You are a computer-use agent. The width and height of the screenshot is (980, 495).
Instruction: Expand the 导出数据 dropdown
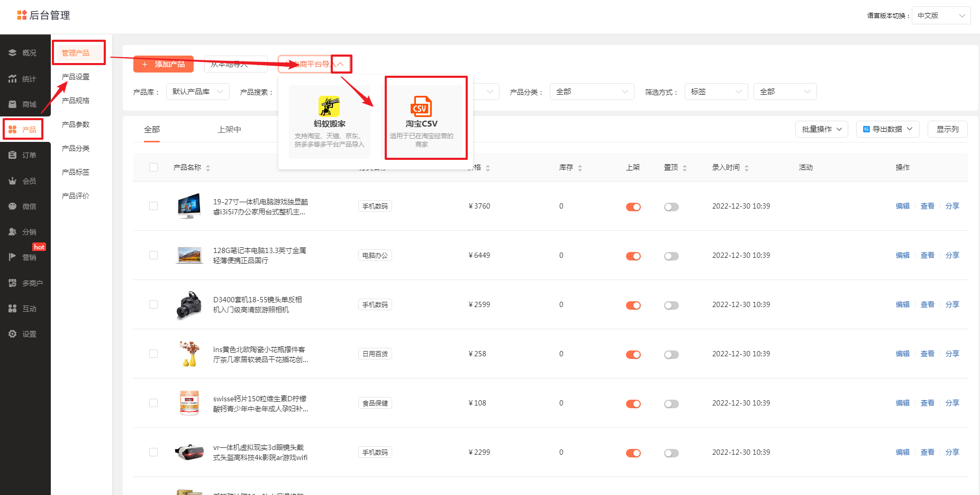click(888, 129)
